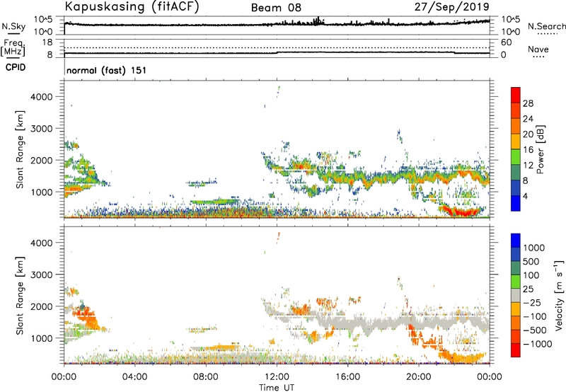Click the 'N.Sky' label
The height and width of the screenshot is (392, 566).
tap(13, 26)
